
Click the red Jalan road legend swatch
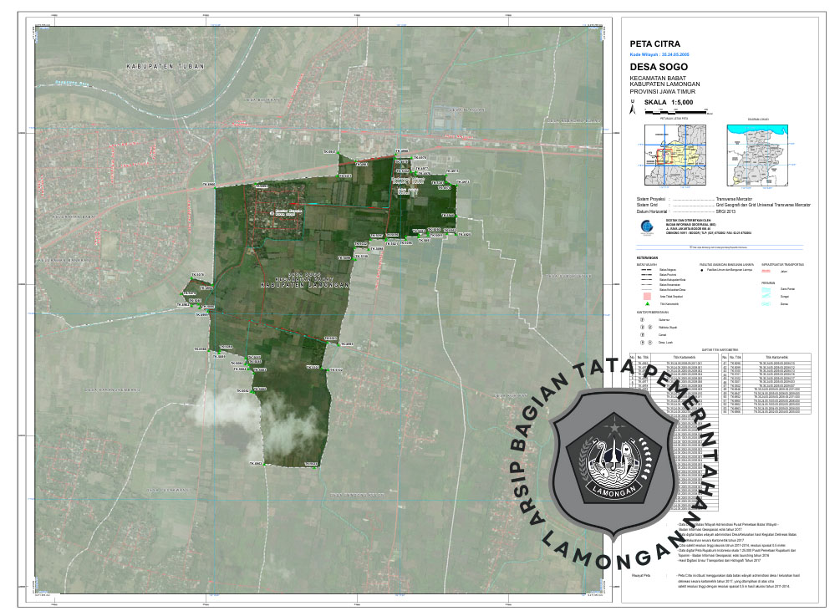pyautogui.click(x=767, y=271)
